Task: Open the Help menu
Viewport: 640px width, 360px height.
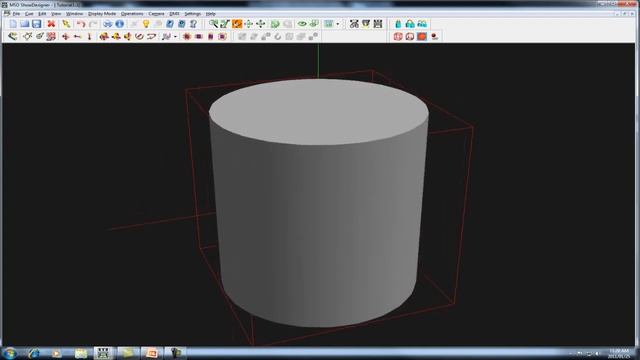Action: pyautogui.click(x=210, y=14)
